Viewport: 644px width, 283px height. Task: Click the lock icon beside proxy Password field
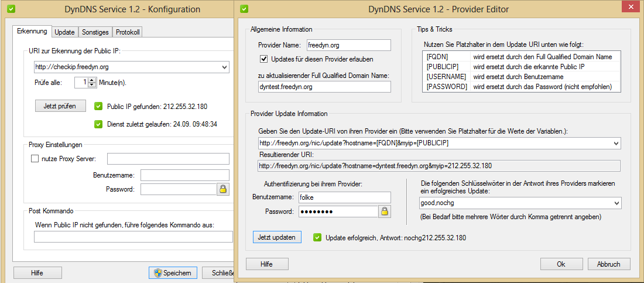[x=223, y=189]
